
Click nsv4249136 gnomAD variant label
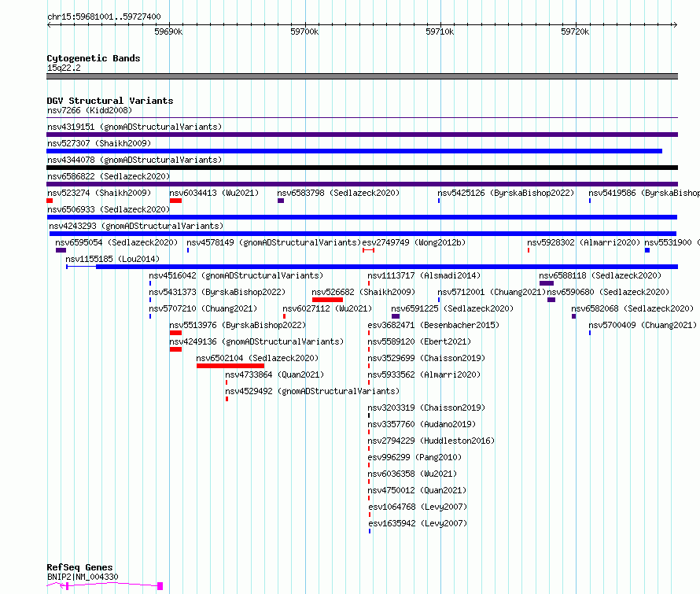point(256,341)
